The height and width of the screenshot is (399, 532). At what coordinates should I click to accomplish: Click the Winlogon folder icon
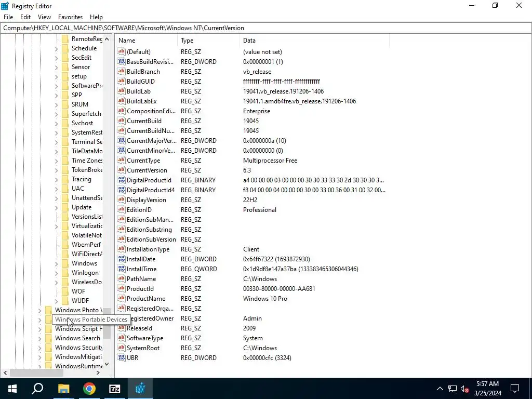(x=65, y=273)
